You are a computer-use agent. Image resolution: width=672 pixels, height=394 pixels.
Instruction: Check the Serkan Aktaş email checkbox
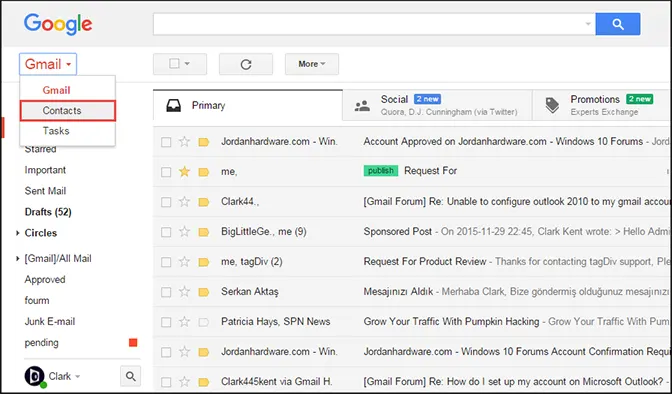click(x=166, y=292)
